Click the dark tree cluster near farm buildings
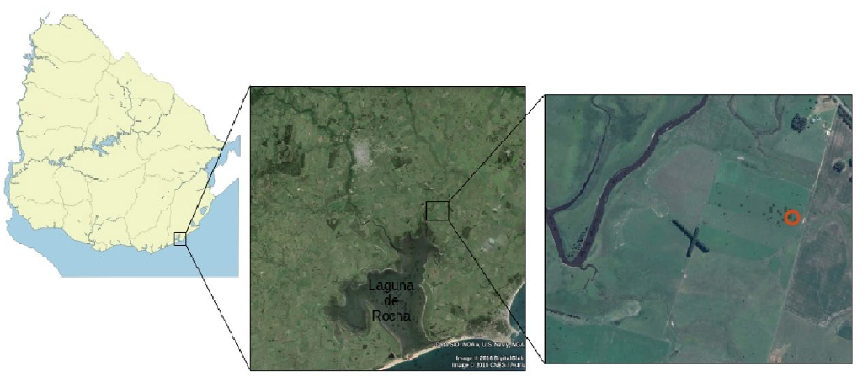This screenshot has width=868, height=382. click(799, 122)
